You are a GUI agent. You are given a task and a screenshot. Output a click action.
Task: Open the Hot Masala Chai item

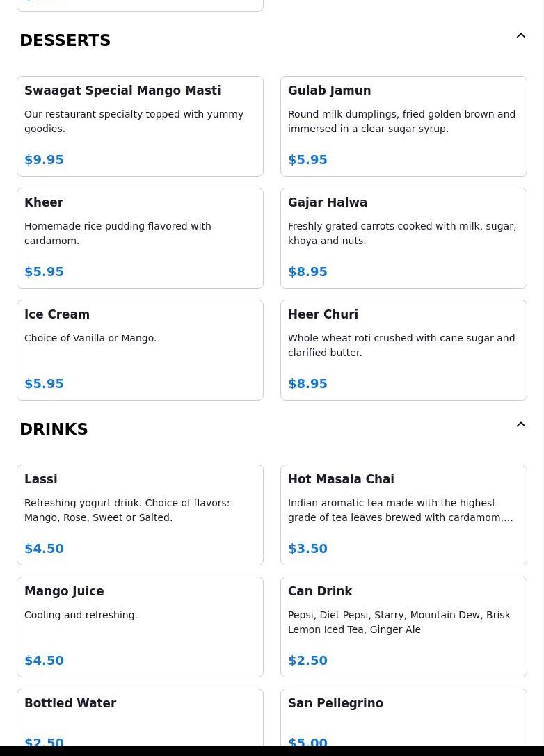(403, 515)
